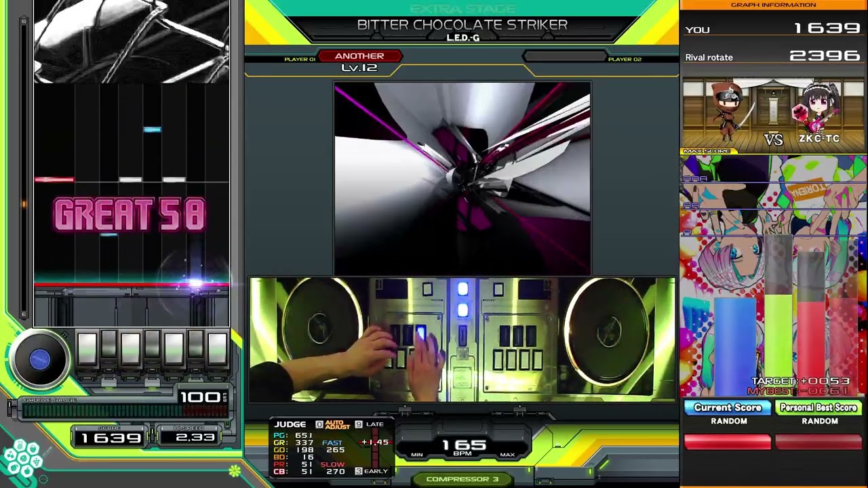The image size is (868, 488).
Task: Click the SCORE box showing 1639
Action: point(111,437)
